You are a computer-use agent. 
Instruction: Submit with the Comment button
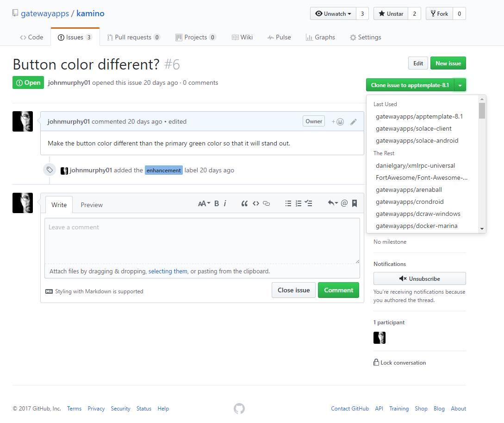[338, 290]
